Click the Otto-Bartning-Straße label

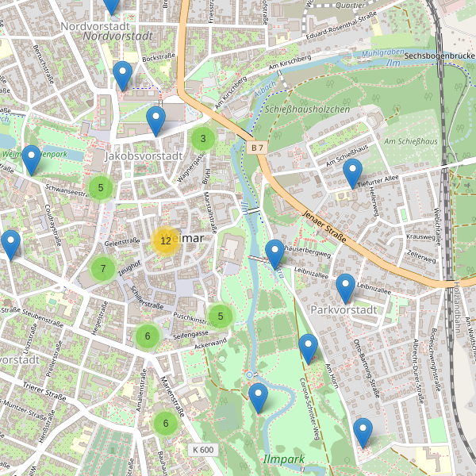[x=367, y=369]
